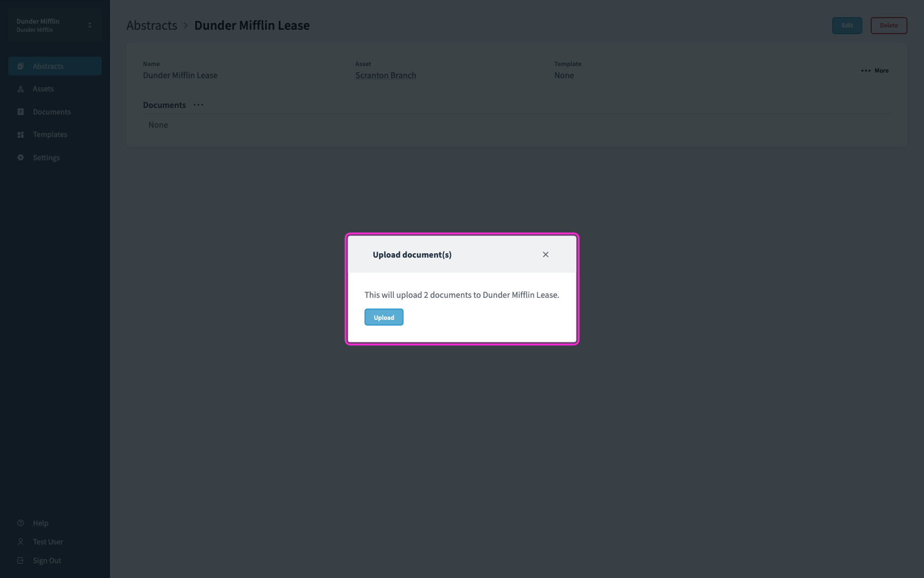This screenshot has height=578, width=924.
Task: Open the Abstracts sidebar icon
Action: [21, 66]
